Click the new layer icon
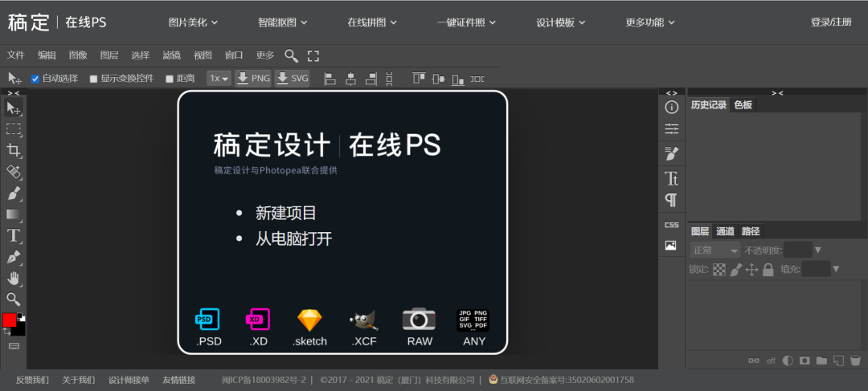 838,360
